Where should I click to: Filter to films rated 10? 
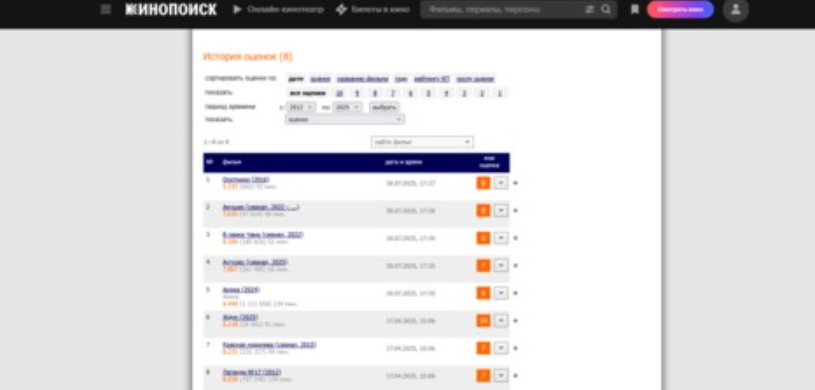339,93
